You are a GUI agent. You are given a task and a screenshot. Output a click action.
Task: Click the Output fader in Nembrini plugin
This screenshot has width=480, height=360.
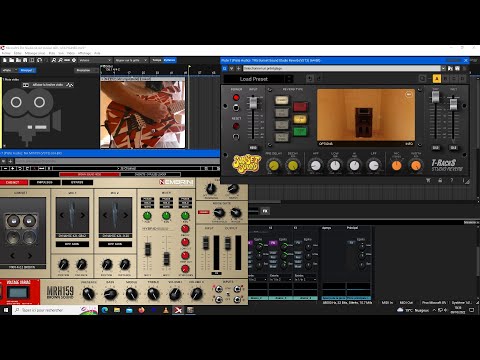228,243
